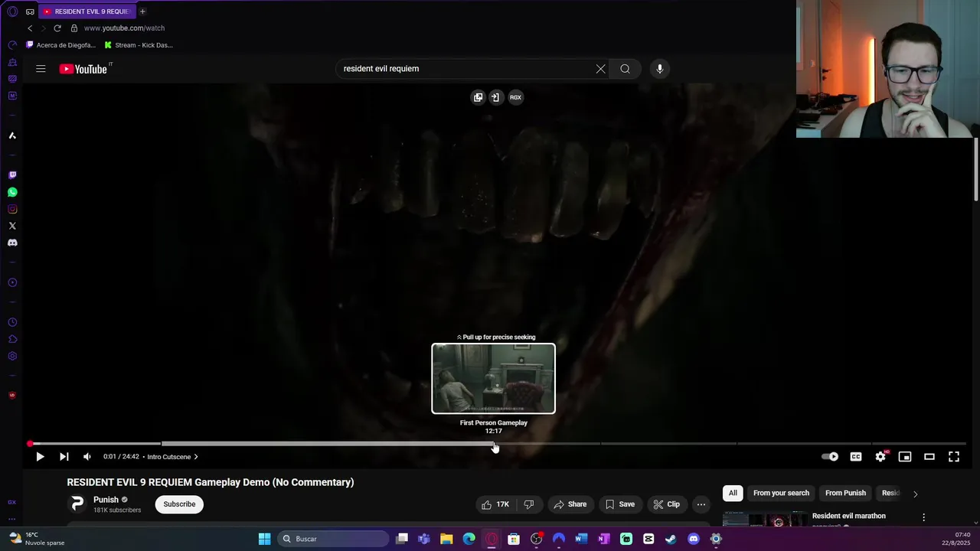Enable miniplayer mode
980x551 pixels.
[905, 457]
